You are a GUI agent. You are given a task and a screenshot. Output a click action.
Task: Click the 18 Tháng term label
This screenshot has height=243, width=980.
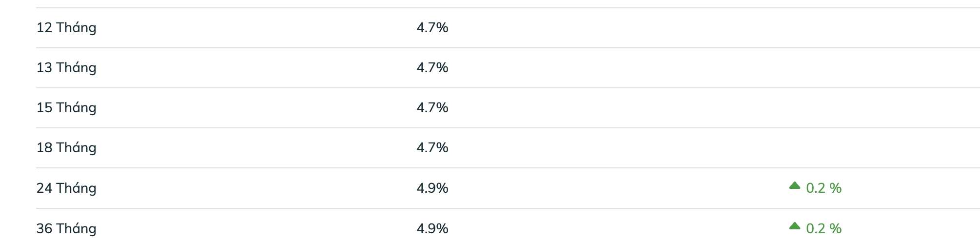pyautogui.click(x=66, y=148)
